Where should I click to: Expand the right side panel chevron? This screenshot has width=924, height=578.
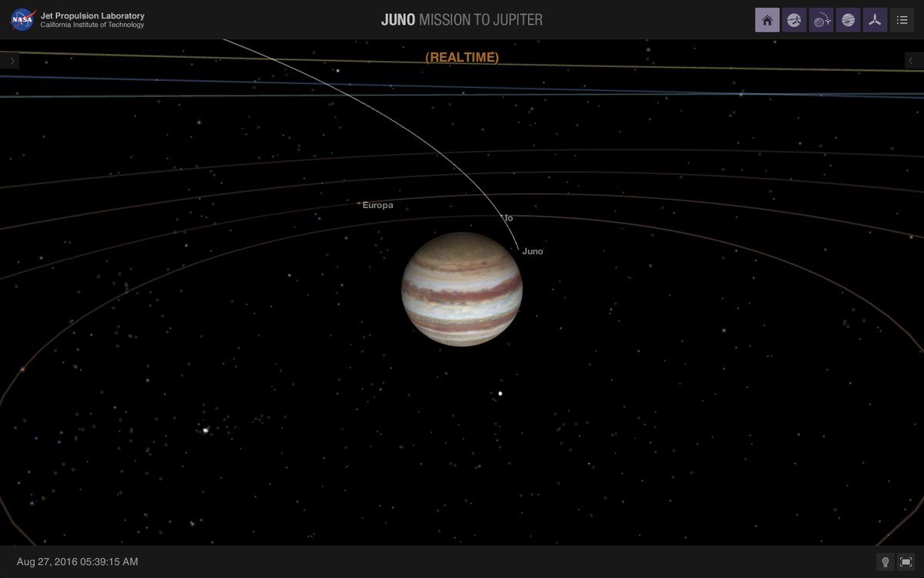pyautogui.click(x=912, y=59)
